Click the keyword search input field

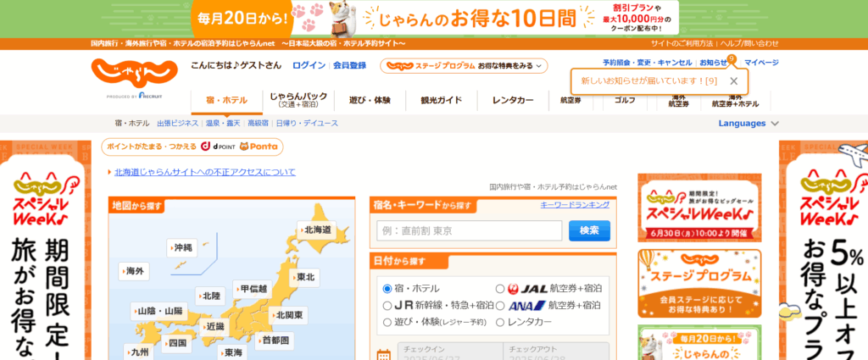[x=470, y=230]
